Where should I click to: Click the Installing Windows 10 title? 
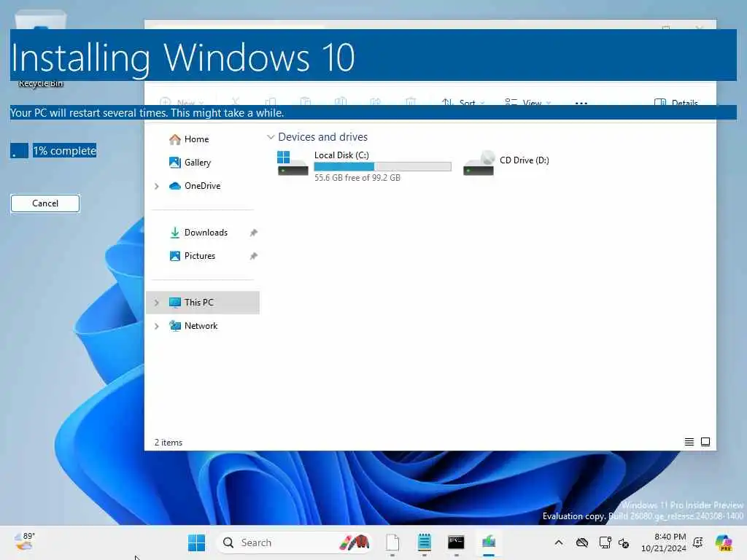click(182, 58)
